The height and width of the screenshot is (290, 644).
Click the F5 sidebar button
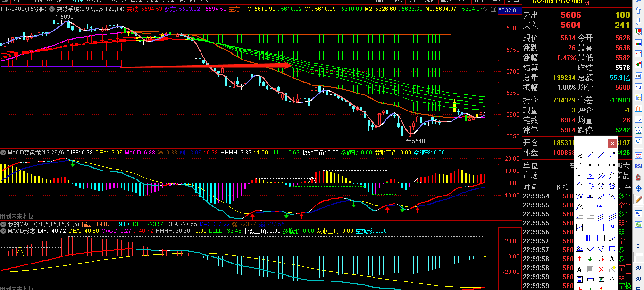[x=638, y=213]
